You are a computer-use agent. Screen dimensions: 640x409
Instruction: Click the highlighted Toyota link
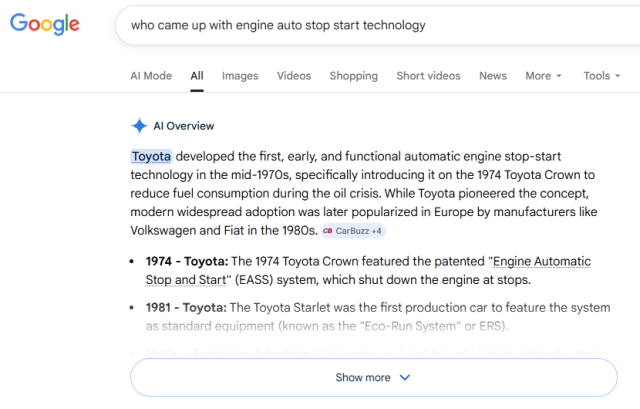[151, 156]
